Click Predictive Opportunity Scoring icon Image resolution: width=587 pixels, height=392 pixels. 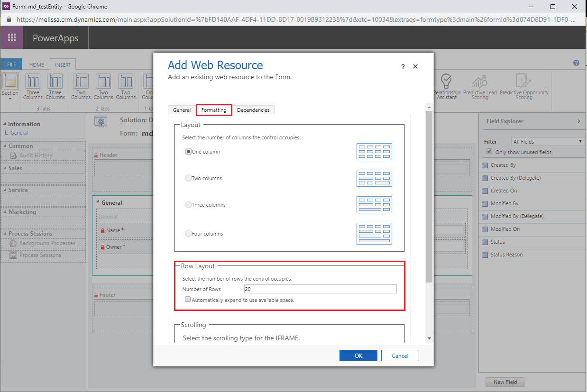(x=523, y=86)
